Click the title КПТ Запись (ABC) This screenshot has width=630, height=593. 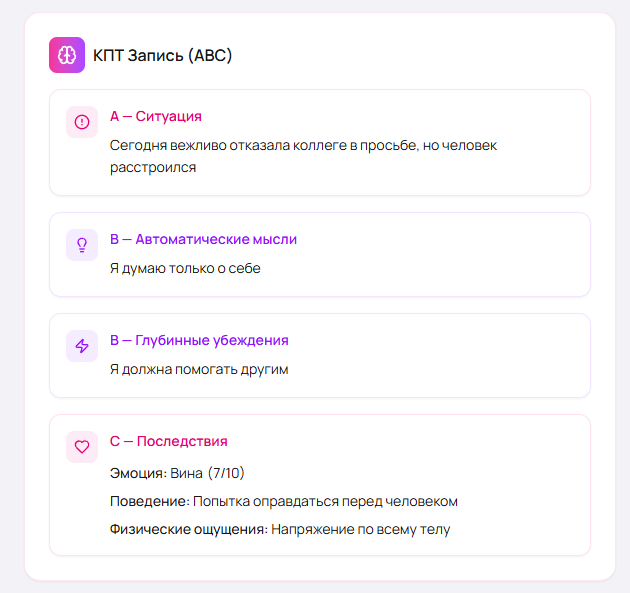pyautogui.click(x=162, y=55)
